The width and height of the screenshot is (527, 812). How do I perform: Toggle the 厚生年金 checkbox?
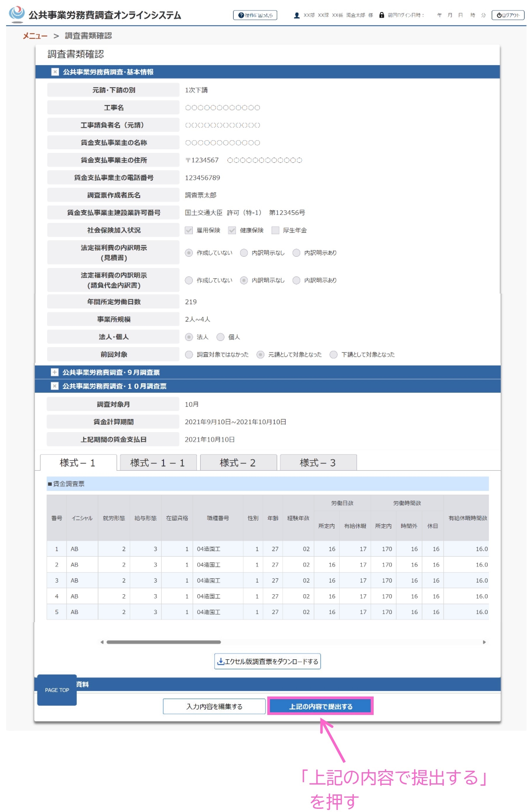[x=275, y=230]
